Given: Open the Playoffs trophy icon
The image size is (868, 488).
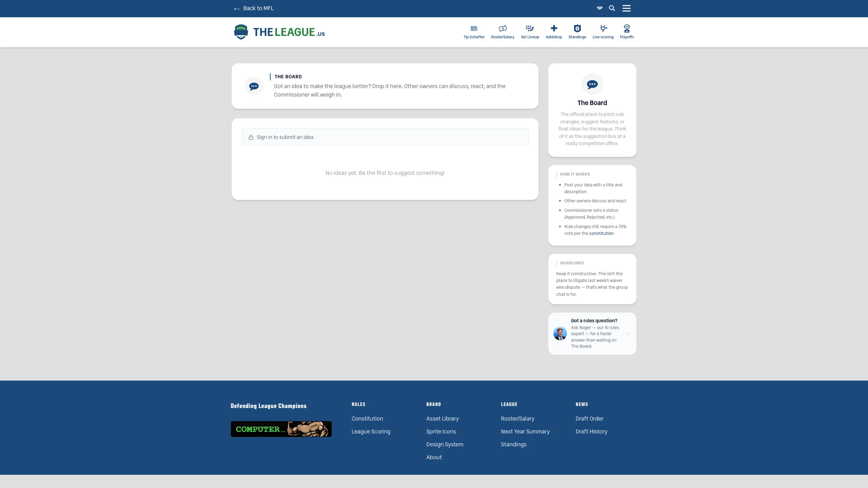Looking at the screenshot, I should (x=627, y=28).
